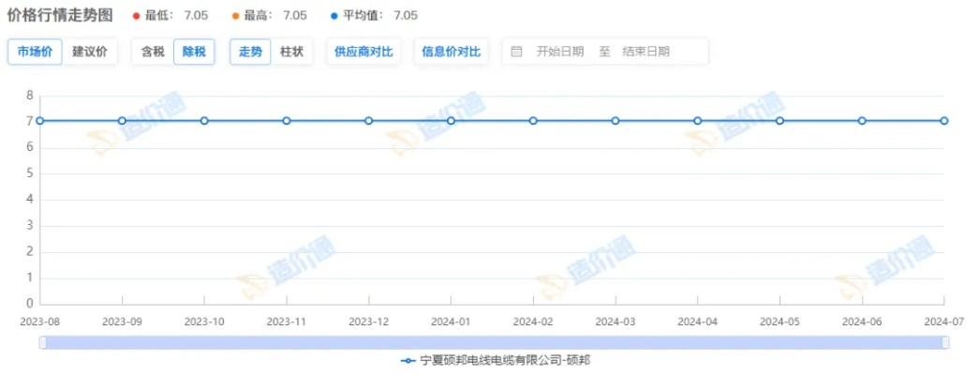980x375 pixels.
Task: Select 含税 tax-included option
Action: point(153,52)
